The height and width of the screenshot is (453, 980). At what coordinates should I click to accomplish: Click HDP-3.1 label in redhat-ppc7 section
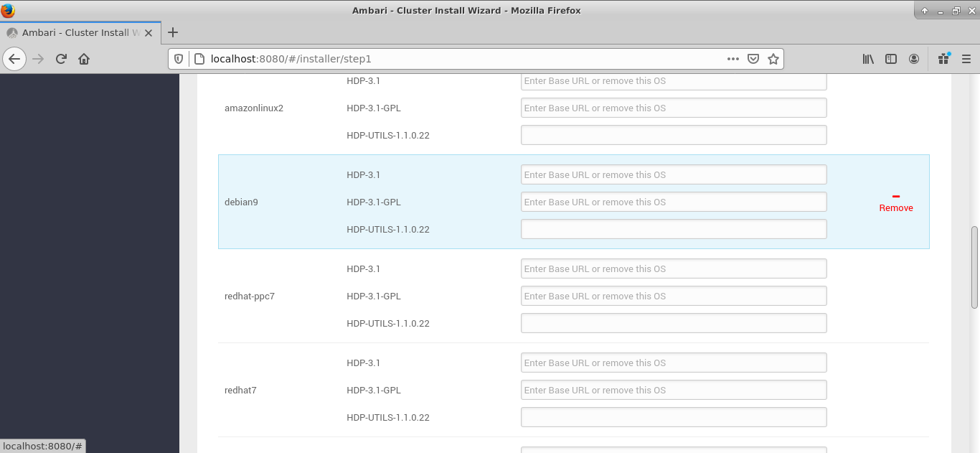(x=364, y=268)
